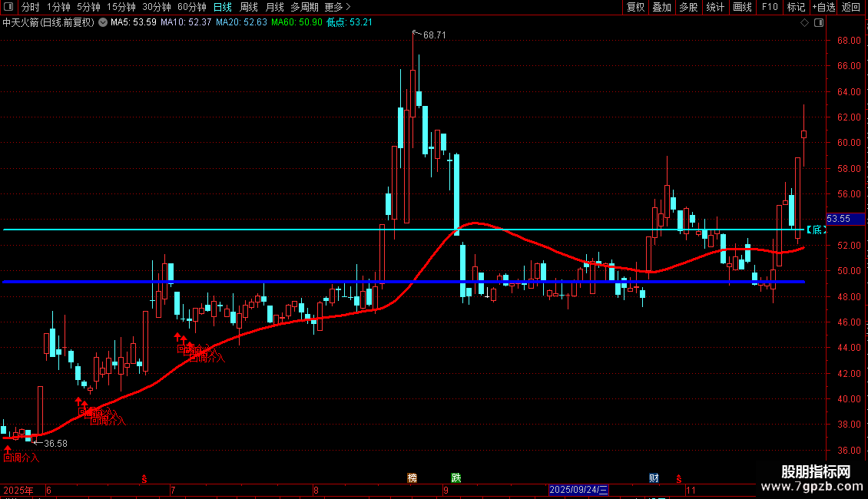Screen dimensions: 868x499
Task: Select the 60分钟 period tab
Action: point(191,7)
